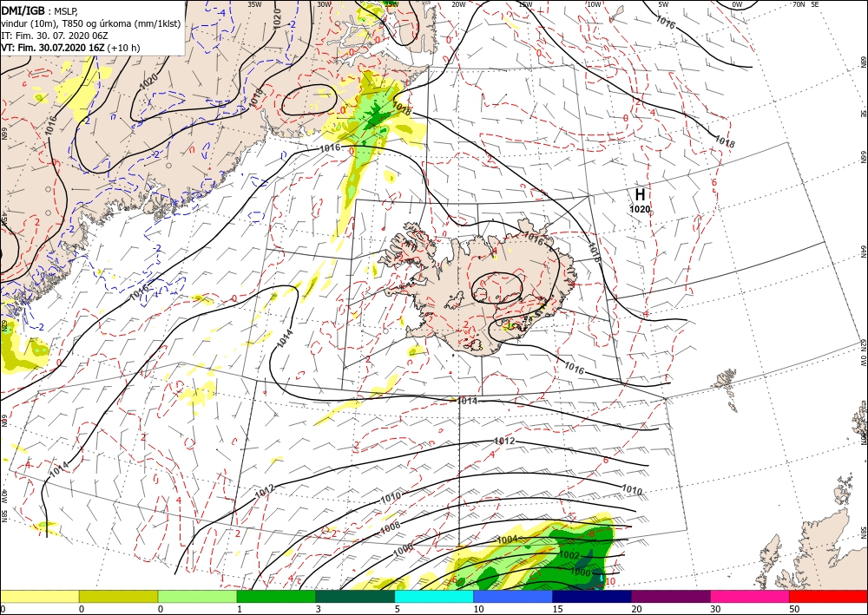This screenshot has height=615, width=868.
Task: Choose the cyan legend swatch
Action: tap(434, 596)
